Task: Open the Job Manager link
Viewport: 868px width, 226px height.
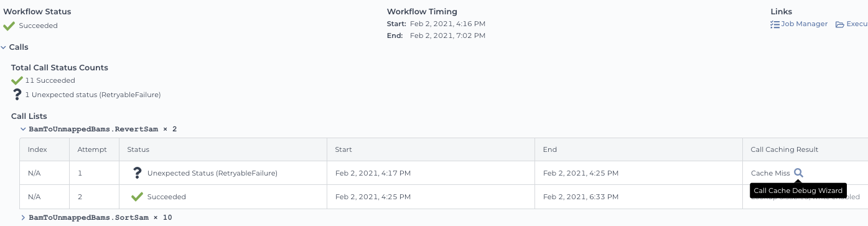Action: pyautogui.click(x=805, y=24)
